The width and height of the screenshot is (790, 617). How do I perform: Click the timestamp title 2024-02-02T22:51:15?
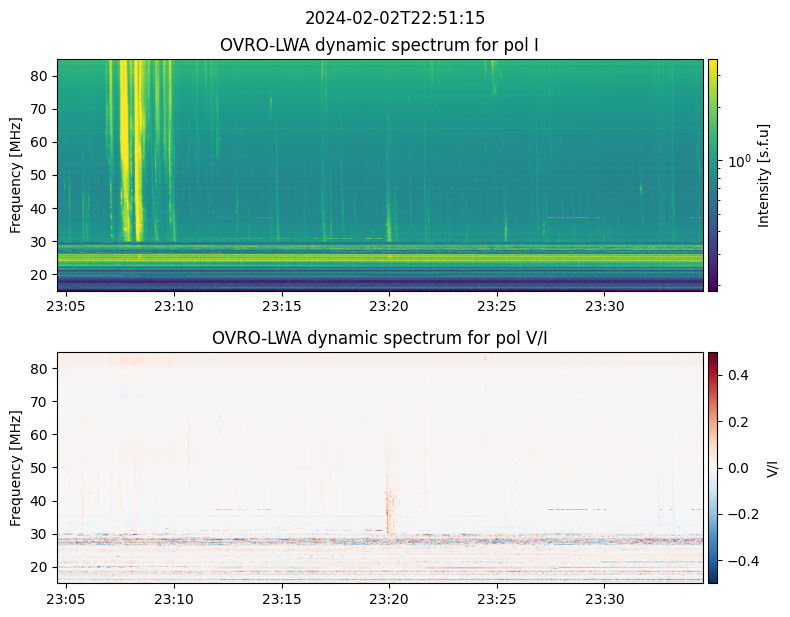click(x=394, y=18)
